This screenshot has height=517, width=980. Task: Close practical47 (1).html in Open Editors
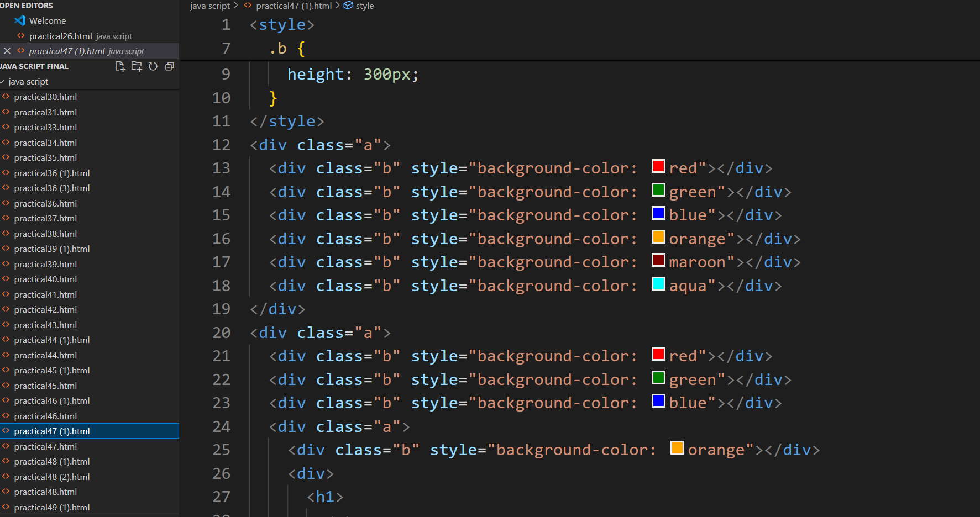coord(7,51)
